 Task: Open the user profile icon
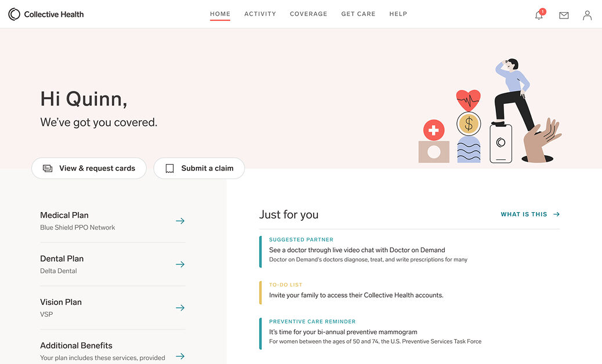(587, 16)
